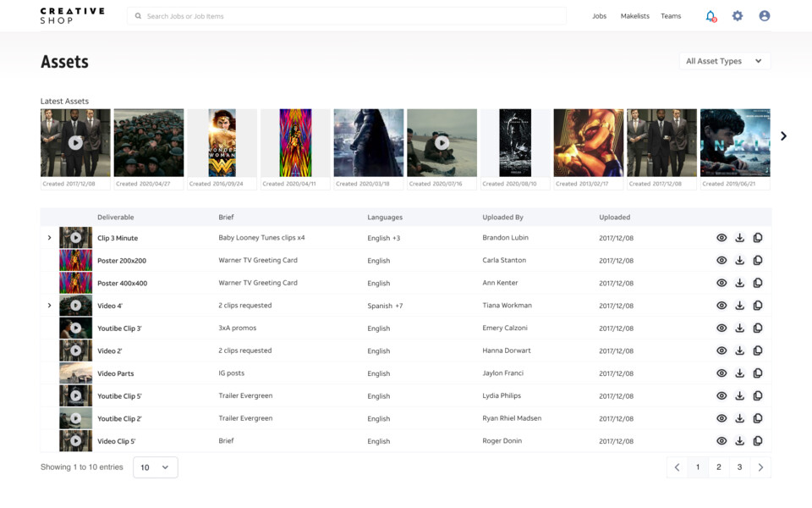Play the Latest Asset created 2020/07/16
Image resolution: width=812 pixels, height=508 pixels.
[x=442, y=142]
